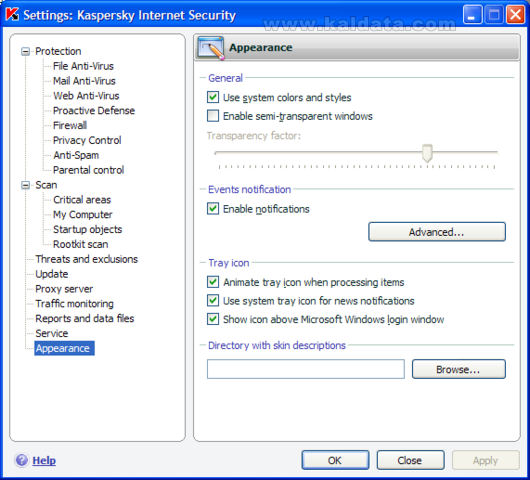Toggle Use system tray icon for news notifications
Screen dimensions: 530x480
coord(213,301)
